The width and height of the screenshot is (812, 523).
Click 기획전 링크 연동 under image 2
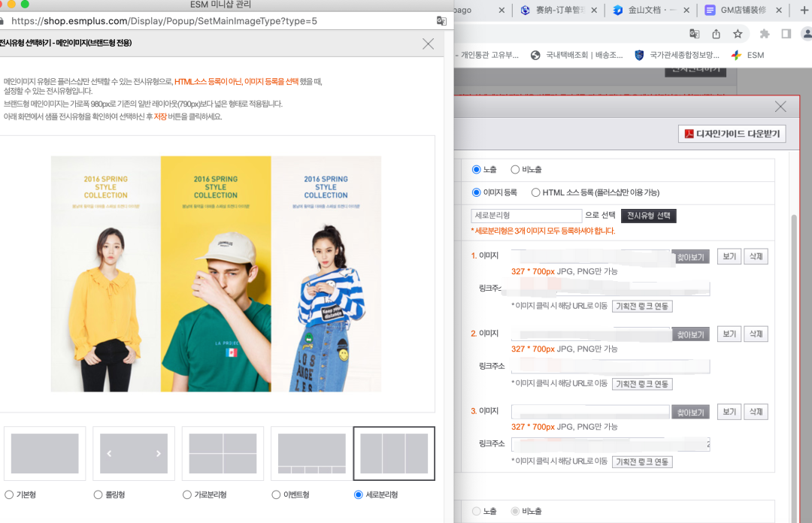click(x=642, y=383)
